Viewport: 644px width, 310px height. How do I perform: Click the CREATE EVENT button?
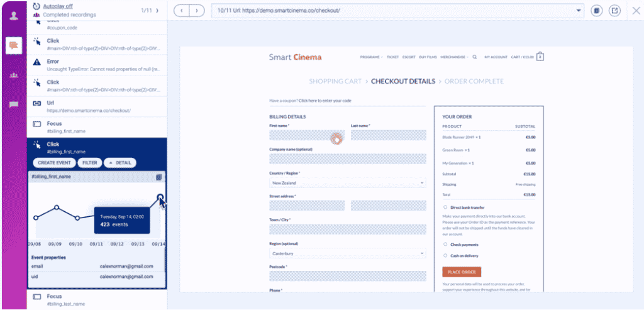click(54, 163)
